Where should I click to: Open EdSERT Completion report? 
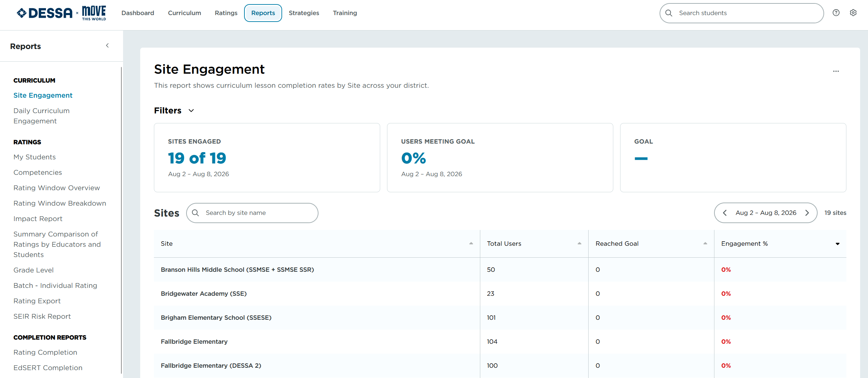click(48, 368)
